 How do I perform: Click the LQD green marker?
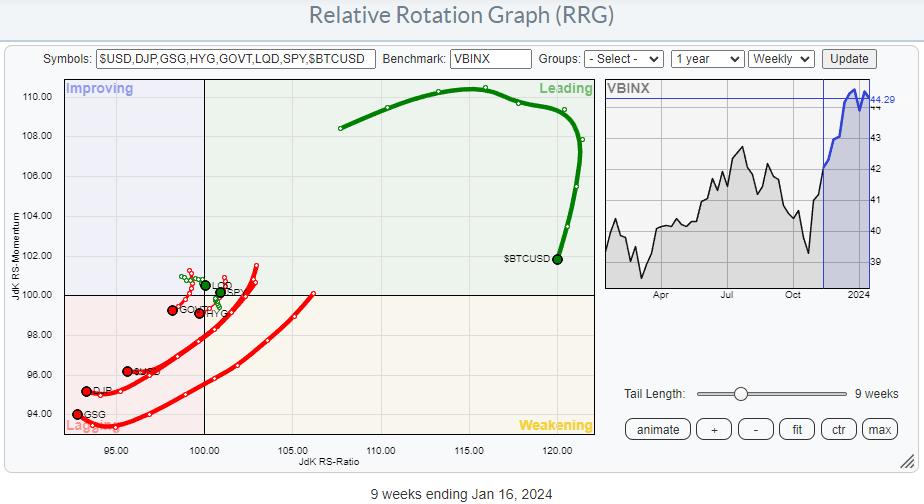pos(205,285)
